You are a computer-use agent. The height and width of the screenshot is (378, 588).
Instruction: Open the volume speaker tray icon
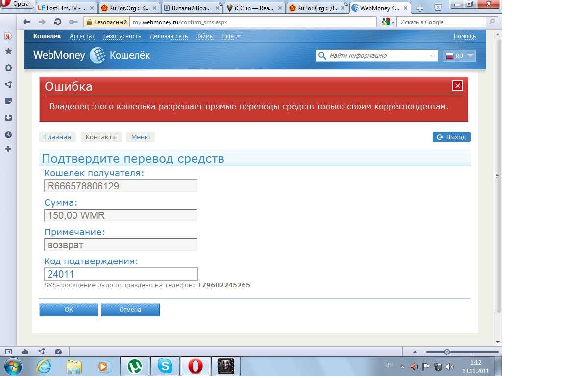[449, 366]
